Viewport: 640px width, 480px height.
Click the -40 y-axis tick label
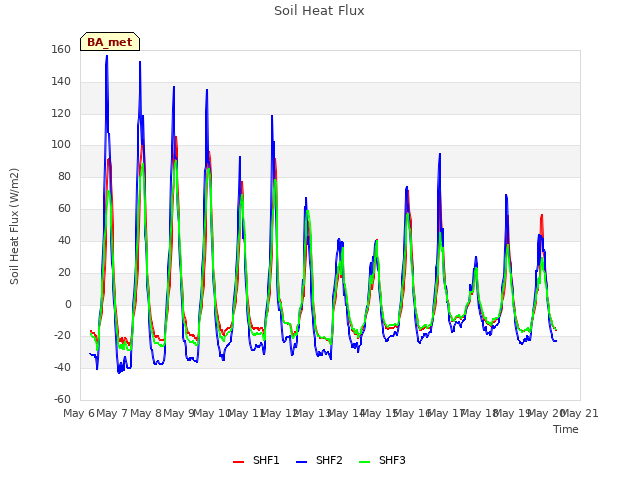tap(62, 367)
